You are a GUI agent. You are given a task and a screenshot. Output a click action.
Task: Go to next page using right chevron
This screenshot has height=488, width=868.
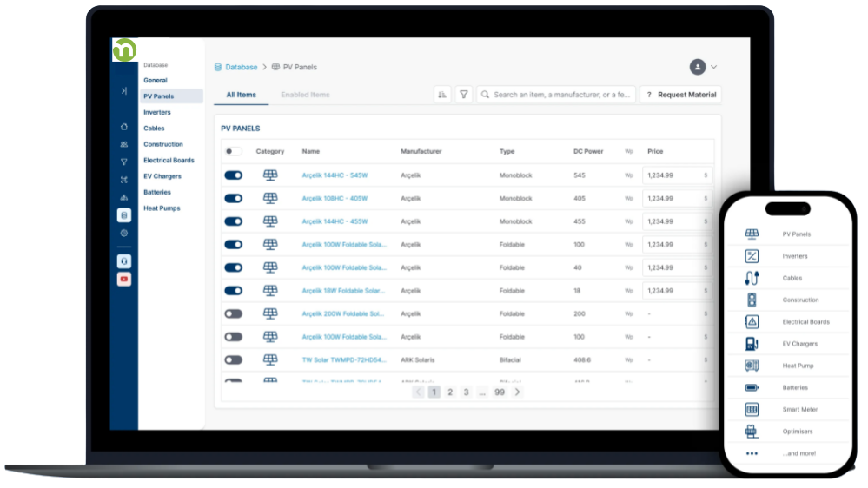point(518,392)
